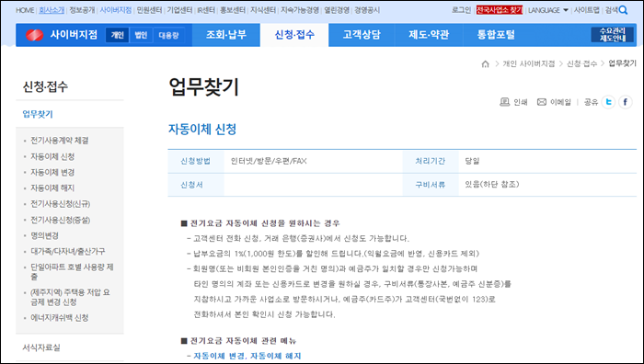Screen dimensions: 644x364
Task: Open 사이버지점 in top utility bar
Action: pos(116,10)
